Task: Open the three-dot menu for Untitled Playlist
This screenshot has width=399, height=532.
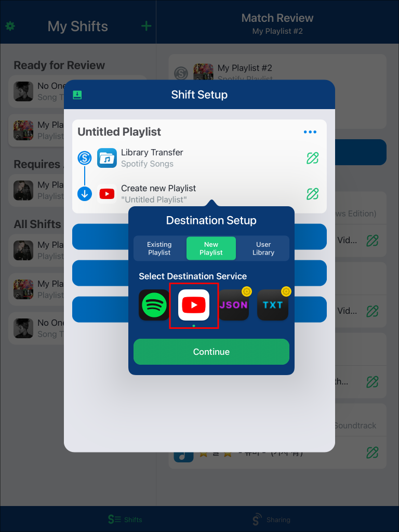Action: tap(310, 132)
